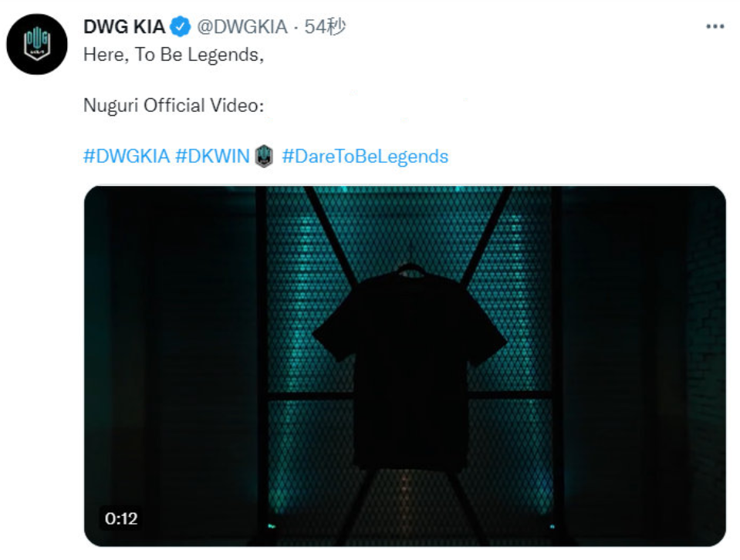Visit the @DWGKIA handle link
Screen dimensions: 740x560
[x=242, y=27]
